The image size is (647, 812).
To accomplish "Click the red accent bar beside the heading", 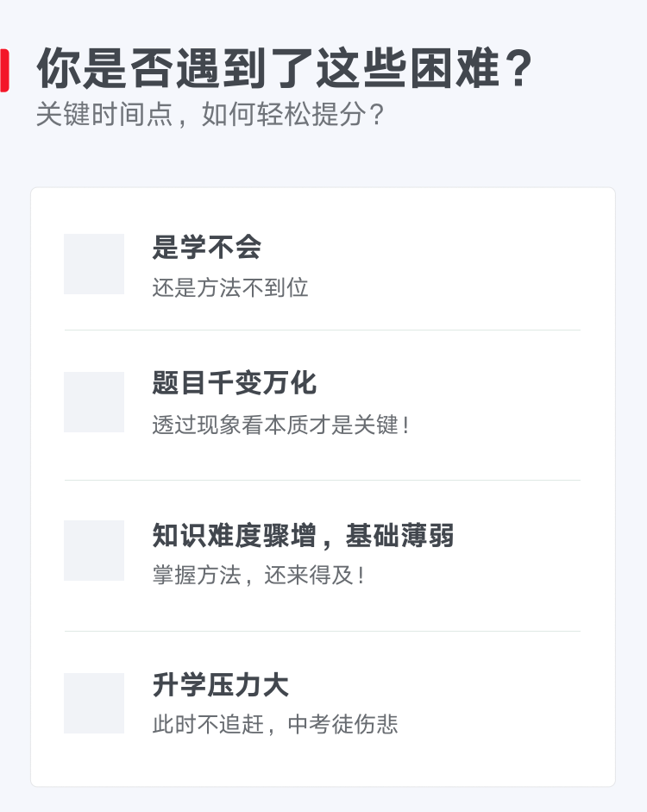I will tap(4, 71).
